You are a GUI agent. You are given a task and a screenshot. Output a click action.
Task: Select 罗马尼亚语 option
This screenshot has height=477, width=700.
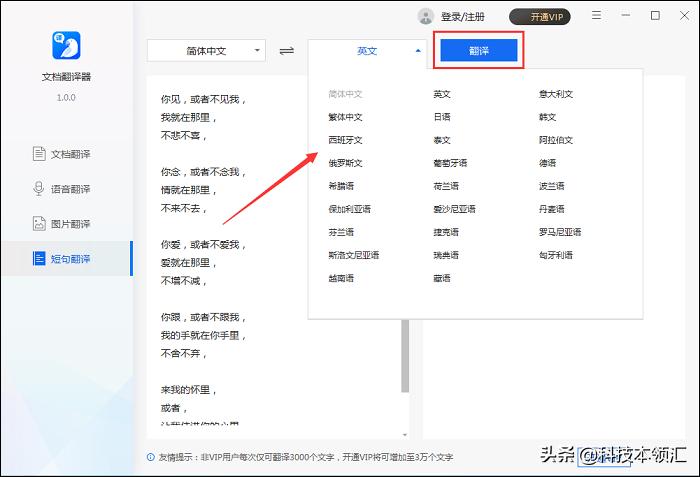[560, 232]
